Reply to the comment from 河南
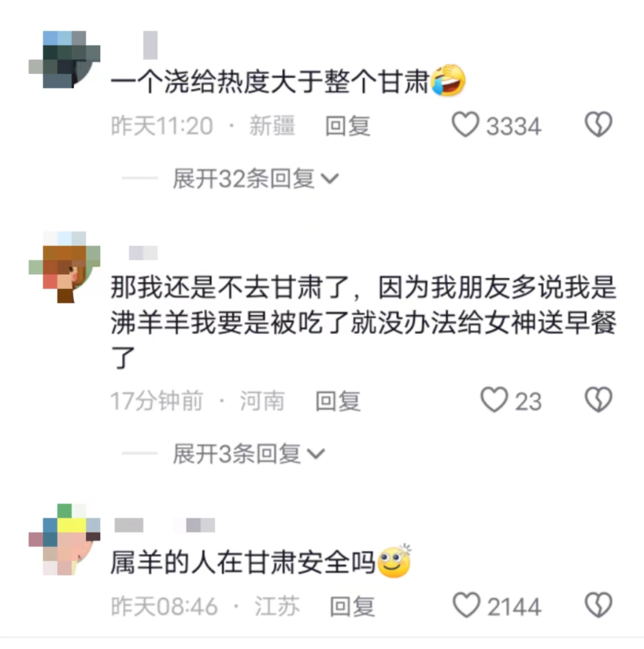This screenshot has width=644, height=649. pos(338,400)
